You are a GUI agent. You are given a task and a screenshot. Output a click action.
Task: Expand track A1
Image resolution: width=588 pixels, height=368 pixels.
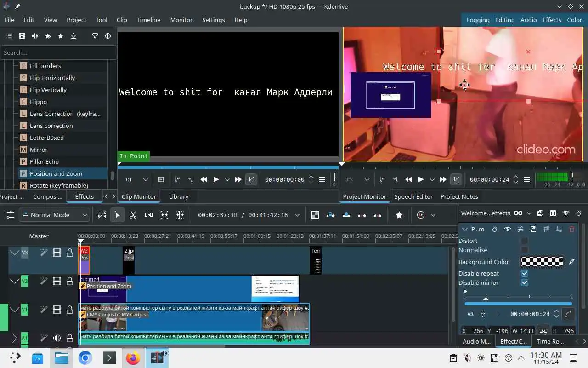pos(15,338)
